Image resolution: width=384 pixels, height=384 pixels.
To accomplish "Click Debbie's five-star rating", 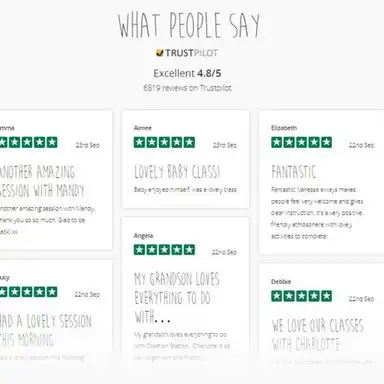I will 301,296.
